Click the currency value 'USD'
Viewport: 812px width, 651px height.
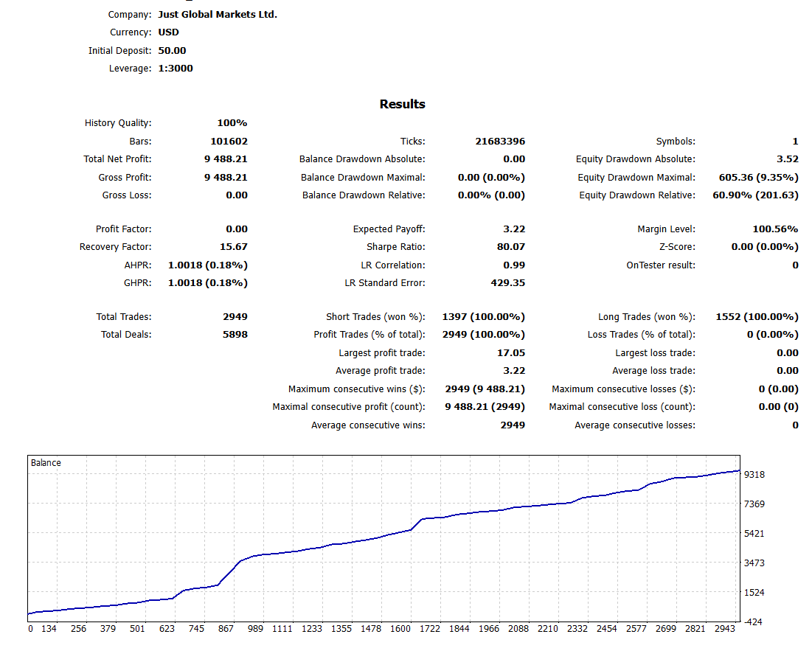point(168,32)
